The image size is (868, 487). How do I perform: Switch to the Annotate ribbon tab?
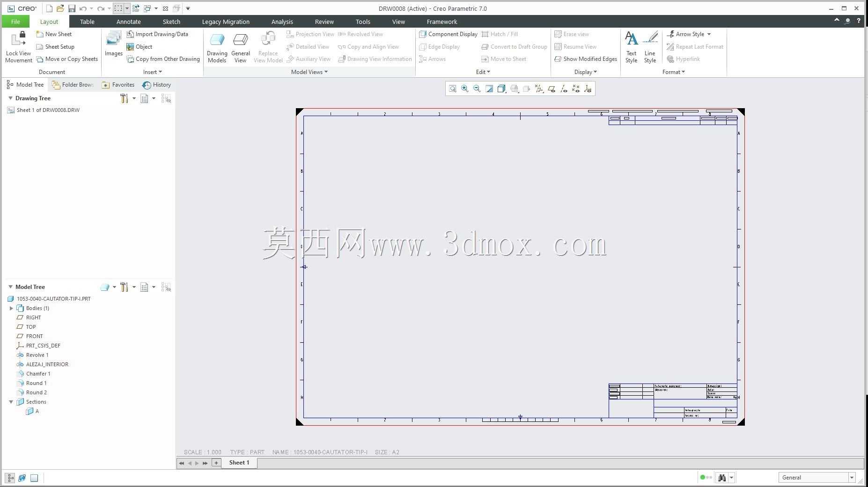(129, 22)
